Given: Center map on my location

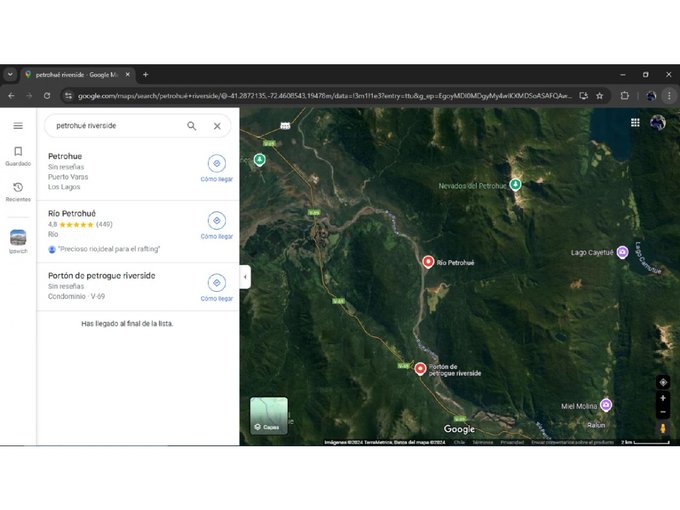Looking at the screenshot, I should click(x=663, y=382).
